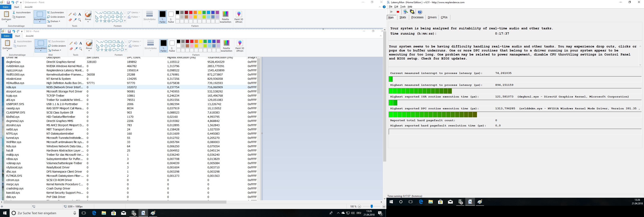This screenshot has height=217, width=644.
Task: Expand the Drehen dropdown in the top Paint ribbon
Action: tap(54, 21)
